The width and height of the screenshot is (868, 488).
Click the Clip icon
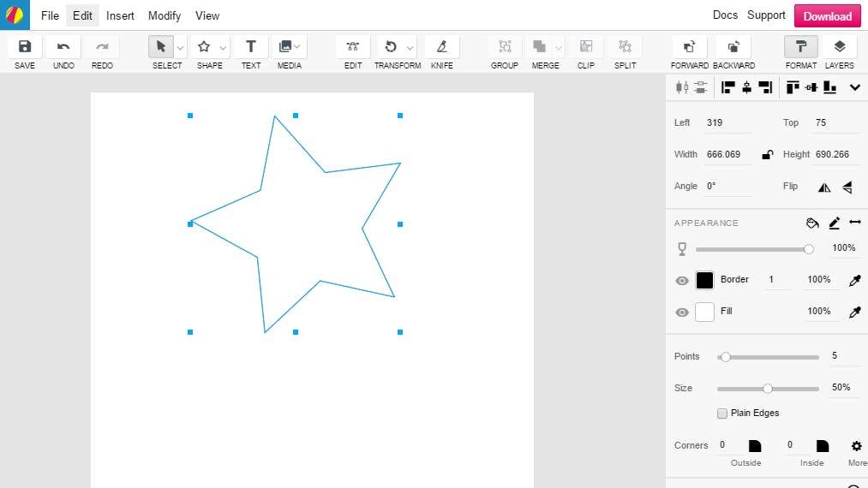pyautogui.click(x=586, y=47)
